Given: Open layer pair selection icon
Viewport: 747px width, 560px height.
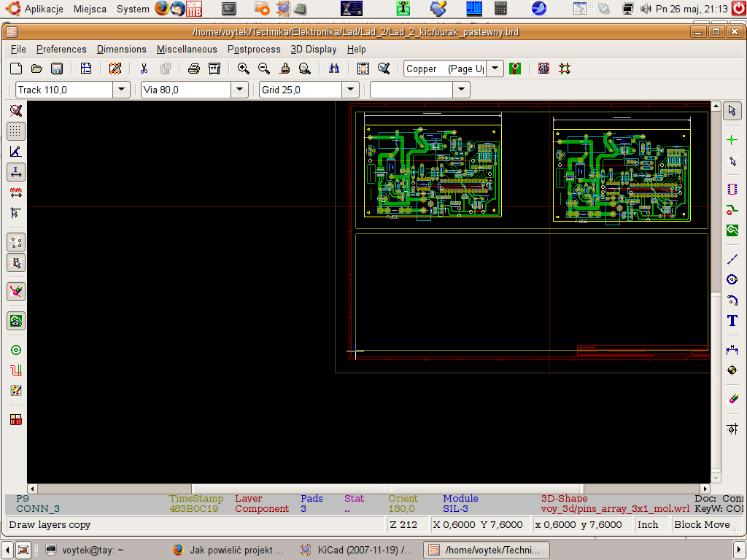Looking at the screenshot, I should [515, 69].
